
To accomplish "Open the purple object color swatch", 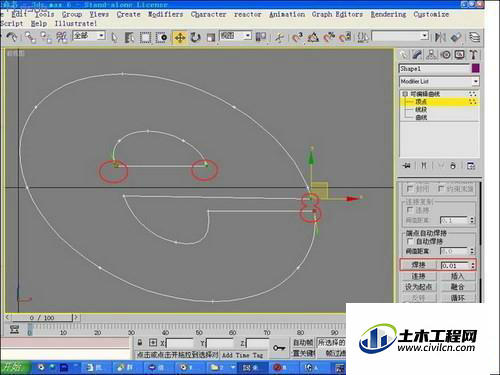I will pyautogui.click(x=476, y=68).
